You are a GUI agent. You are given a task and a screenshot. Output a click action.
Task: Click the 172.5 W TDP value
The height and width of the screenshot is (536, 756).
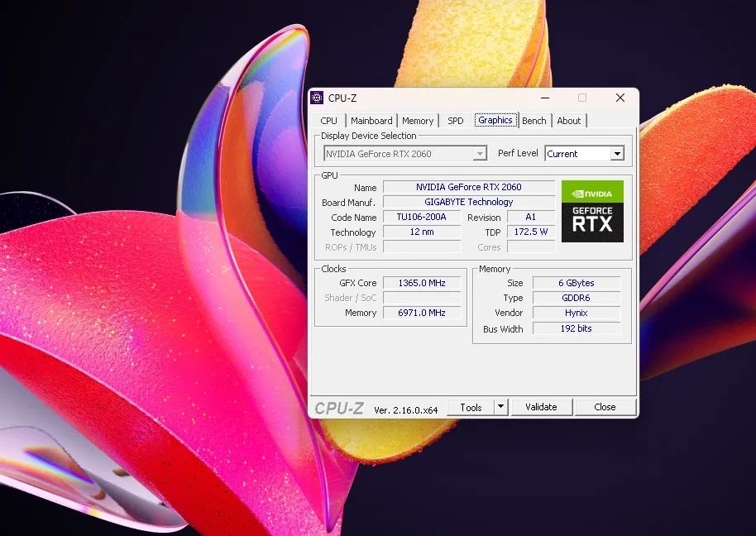[530, 232]
